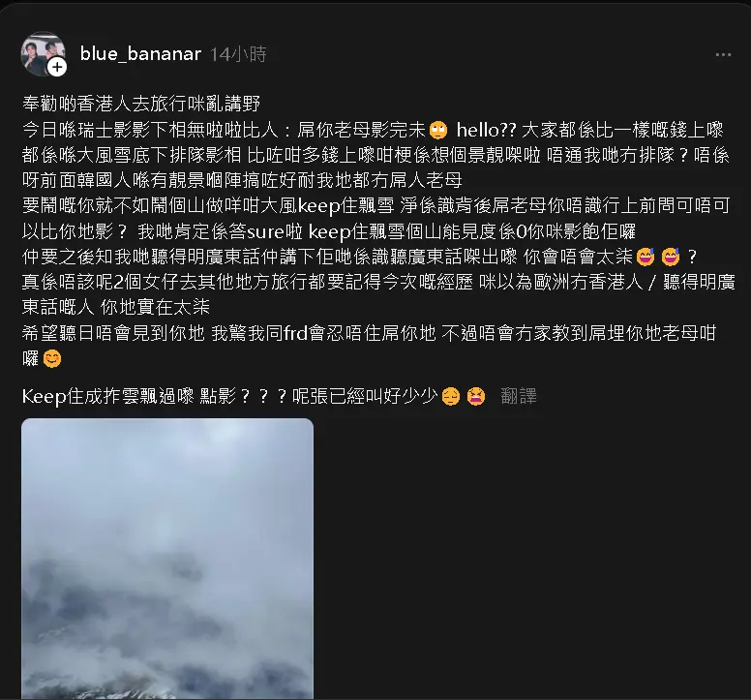Open blue_bananar's profile picture

pyautogui.click(x=44, y=54)
